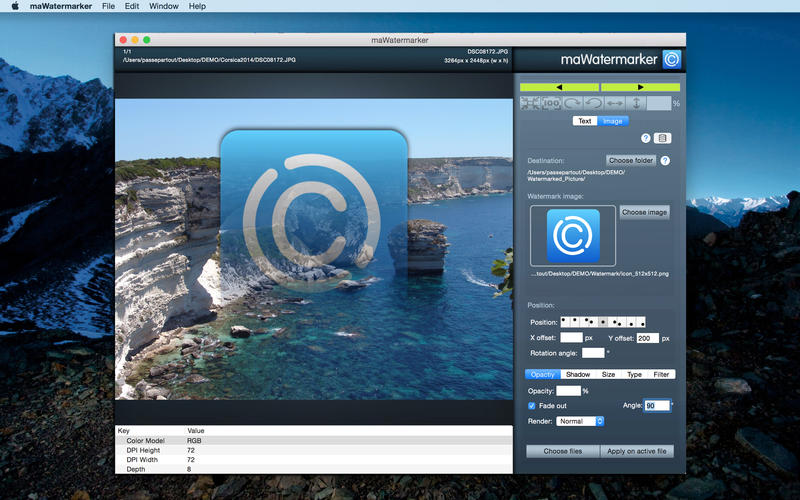Select the Depth metadata row
The image size is (800, 500).
click(x=314, y=469)
